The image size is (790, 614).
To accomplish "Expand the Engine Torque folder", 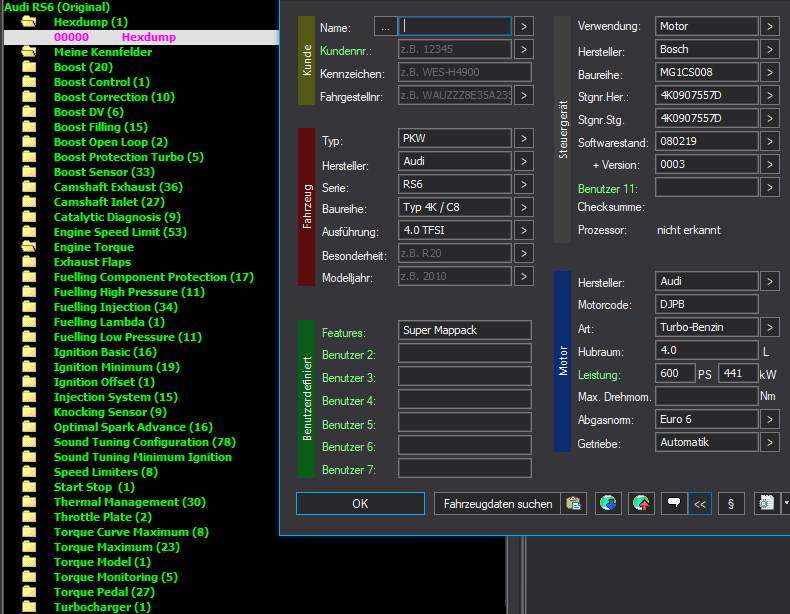I will tap(94, 247).
